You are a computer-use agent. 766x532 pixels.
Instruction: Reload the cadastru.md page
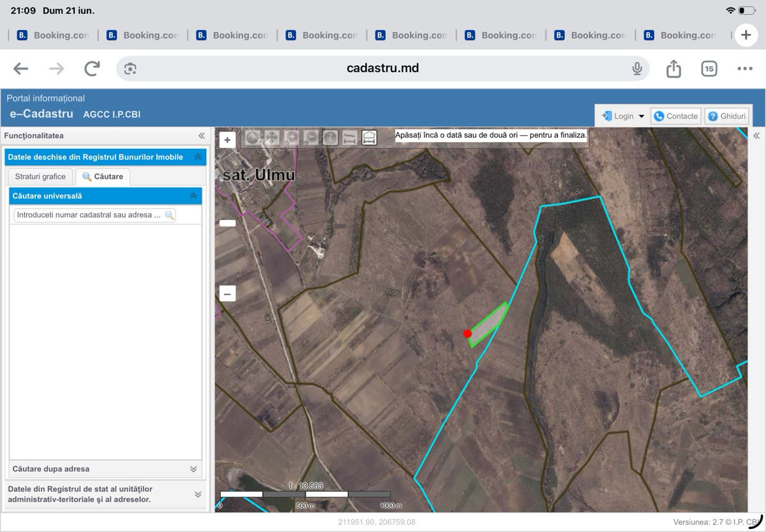coord(93,68)
